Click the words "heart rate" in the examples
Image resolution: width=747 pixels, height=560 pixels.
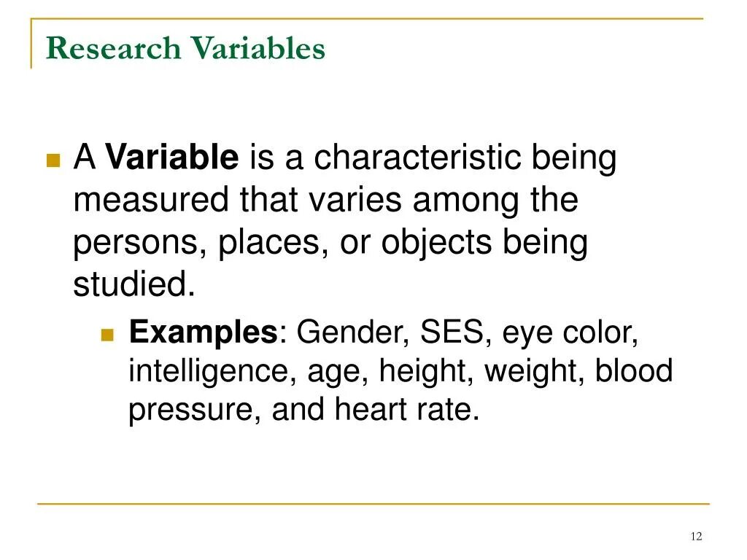click(x=406, y=410)
